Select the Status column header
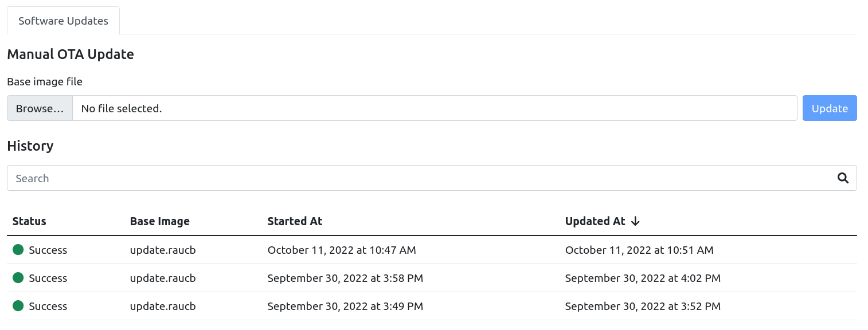 [29, 221]
